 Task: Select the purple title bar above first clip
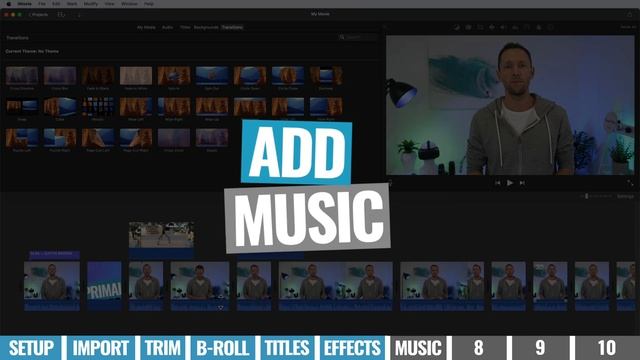pos(54,254)
